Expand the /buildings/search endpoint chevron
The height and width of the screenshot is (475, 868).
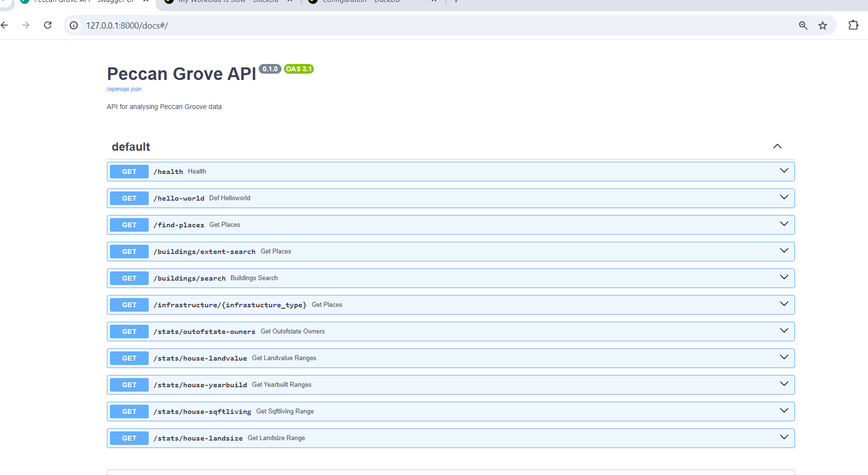[x=784, y=277]
